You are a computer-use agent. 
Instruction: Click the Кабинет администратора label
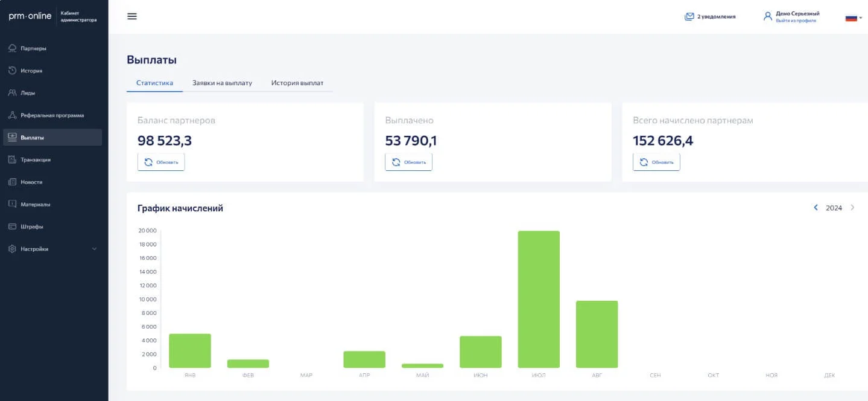78,16
